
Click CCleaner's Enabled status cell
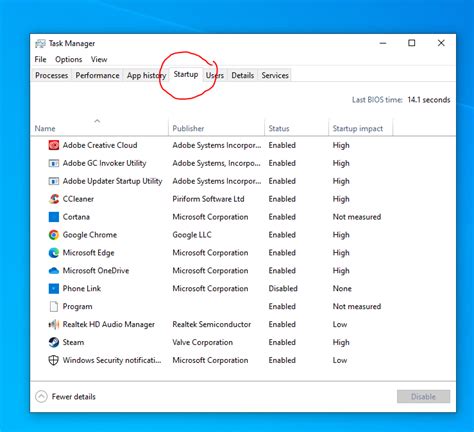tap(282, 199)
